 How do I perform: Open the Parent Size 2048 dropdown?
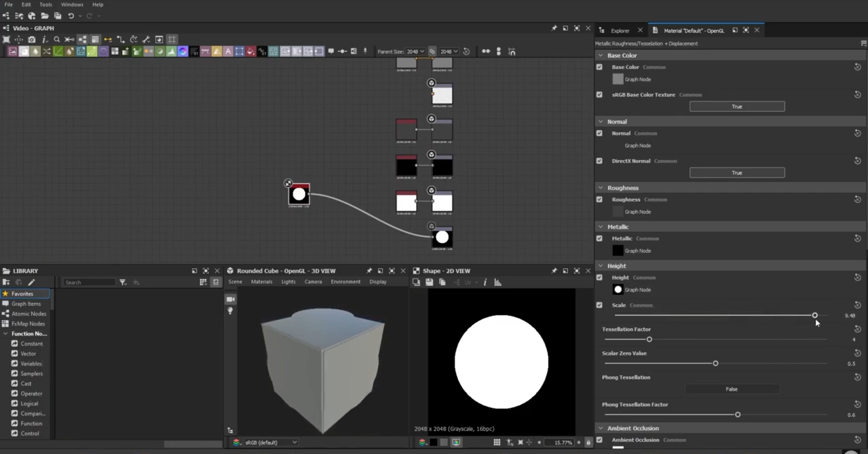click(415, 52)
